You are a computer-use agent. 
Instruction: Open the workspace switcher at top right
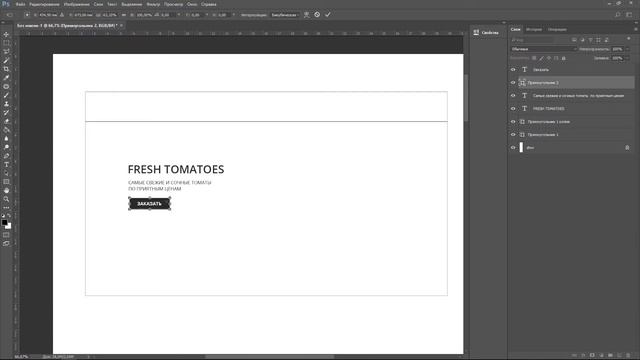pyautogui.click(x=629, y=15)
